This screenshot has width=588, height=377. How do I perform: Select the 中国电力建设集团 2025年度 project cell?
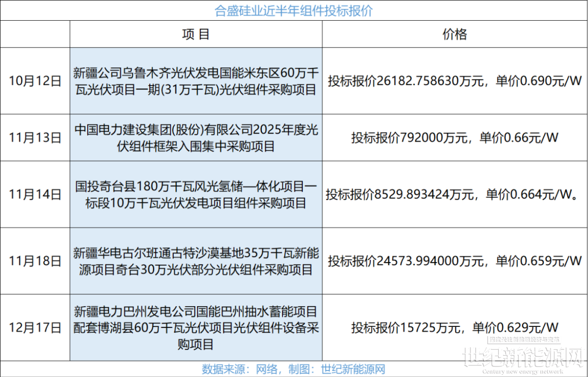pyautogui.click(x=196, y=138)
